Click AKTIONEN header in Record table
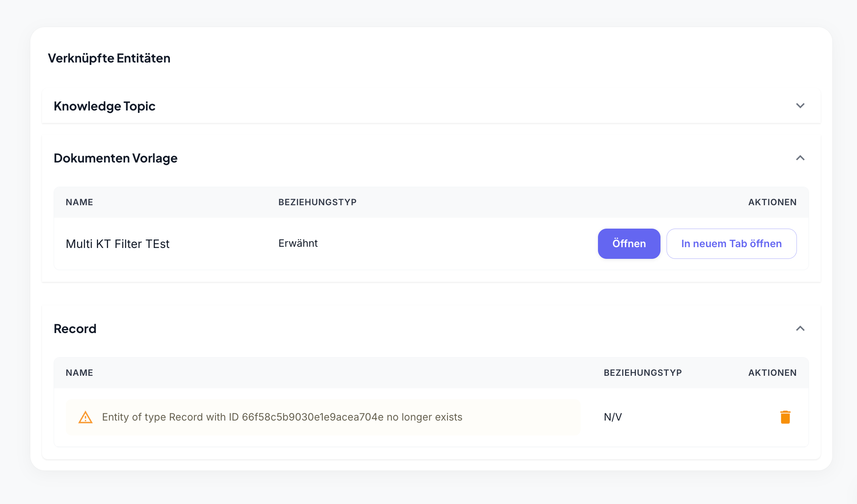This screenshot has height=504, width=857. (x=772, y=373)
